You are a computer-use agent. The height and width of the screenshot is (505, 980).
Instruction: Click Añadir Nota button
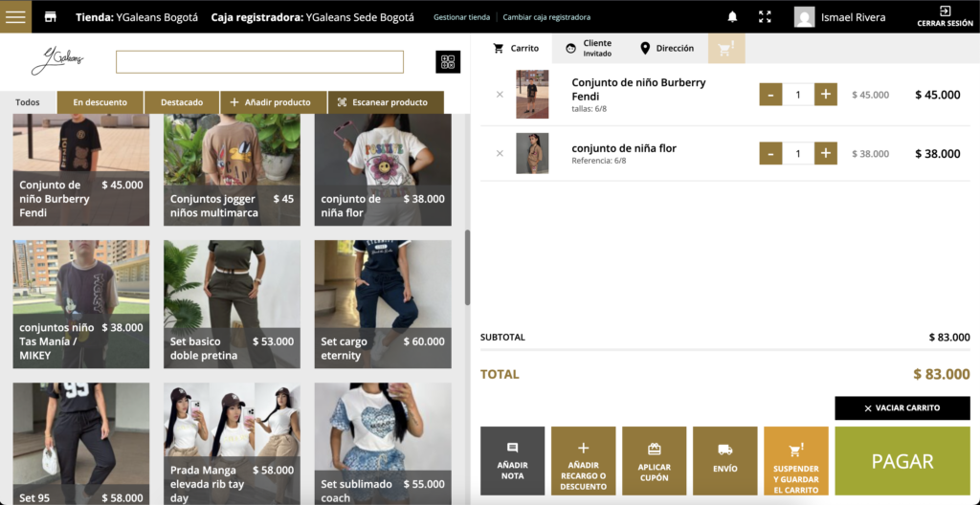point(513,461)
